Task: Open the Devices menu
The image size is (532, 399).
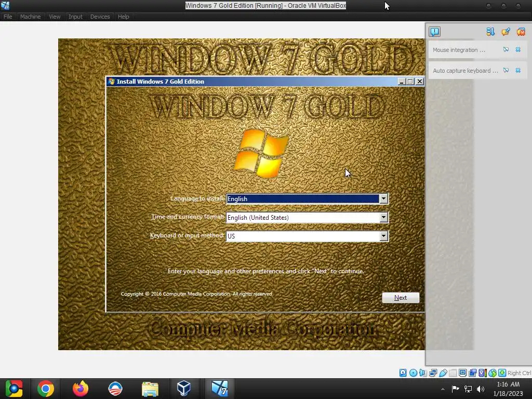Action: click(x=100, y=17)
